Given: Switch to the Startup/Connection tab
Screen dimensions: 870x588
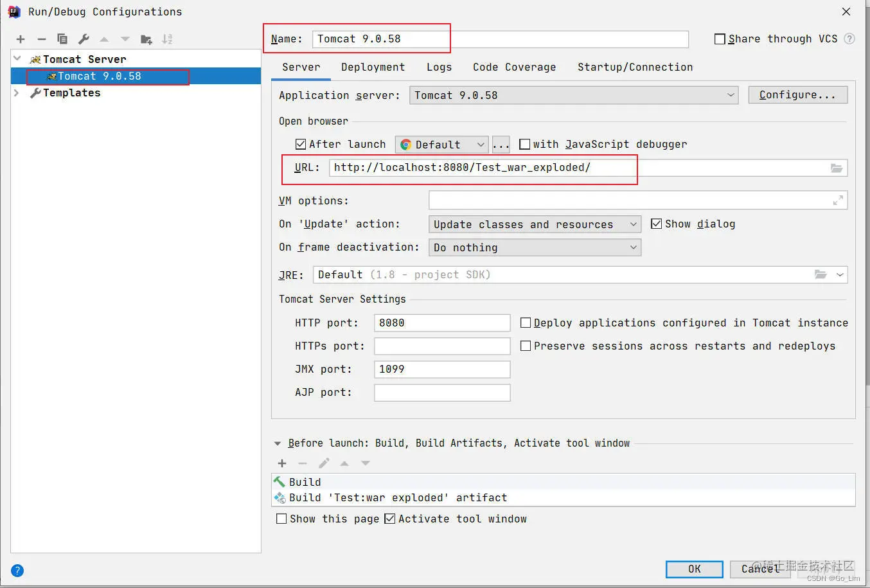Looking at the screenshot, I should point(635,67).
